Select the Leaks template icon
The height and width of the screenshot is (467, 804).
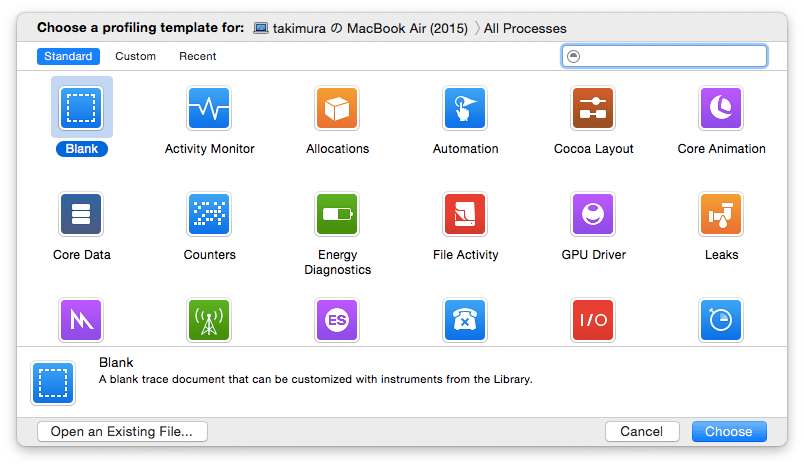click(721, 214)
